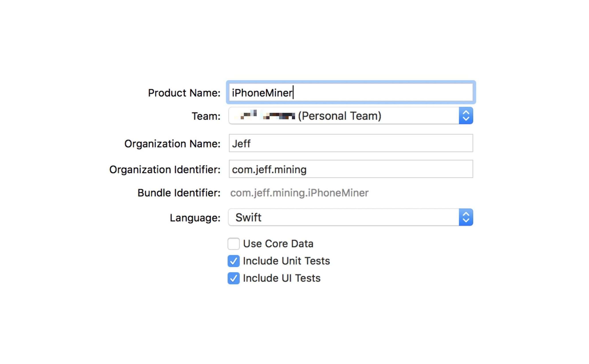Screen dimensions: 589x364
Task: Click the "Team:" label
Action: [x=206, y=116]
